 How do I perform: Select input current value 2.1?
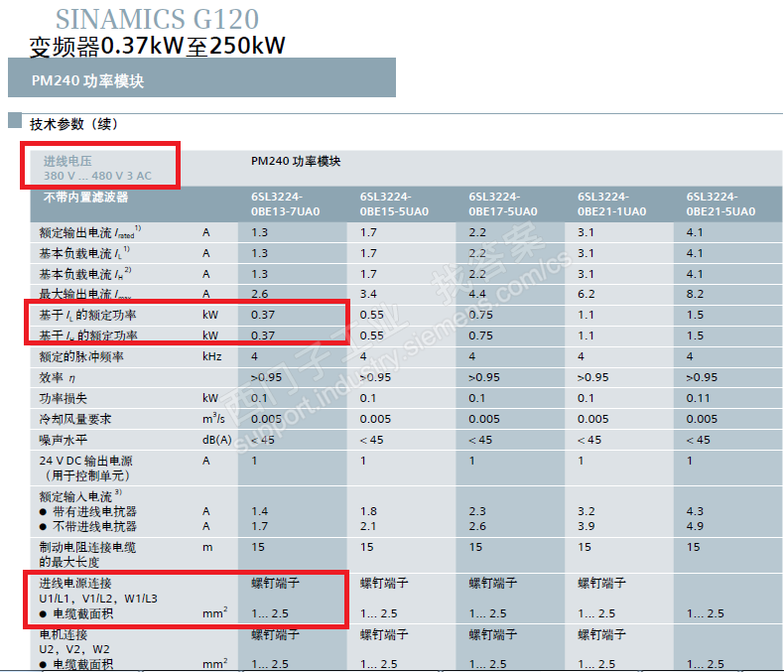(368, 526)
